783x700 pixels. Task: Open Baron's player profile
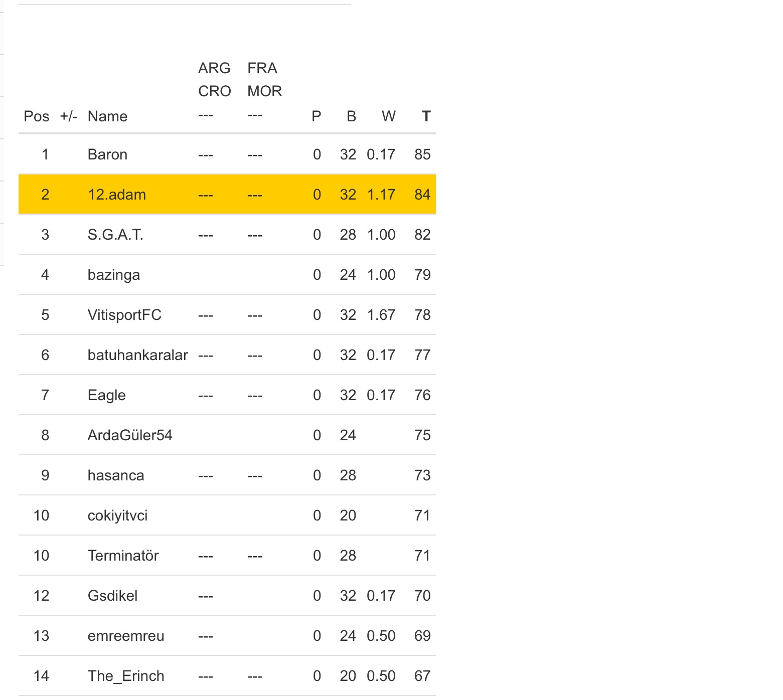107,154
